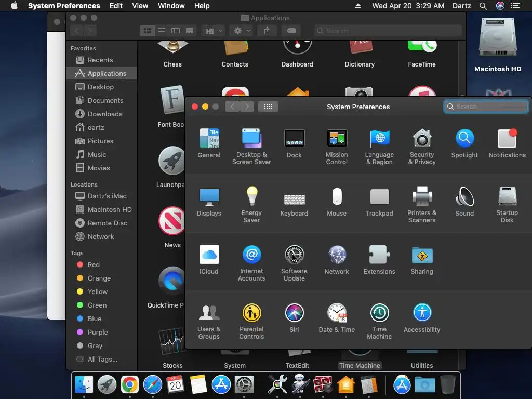Open the View menu
Viewport: 532px width, 399px height.
140,6
